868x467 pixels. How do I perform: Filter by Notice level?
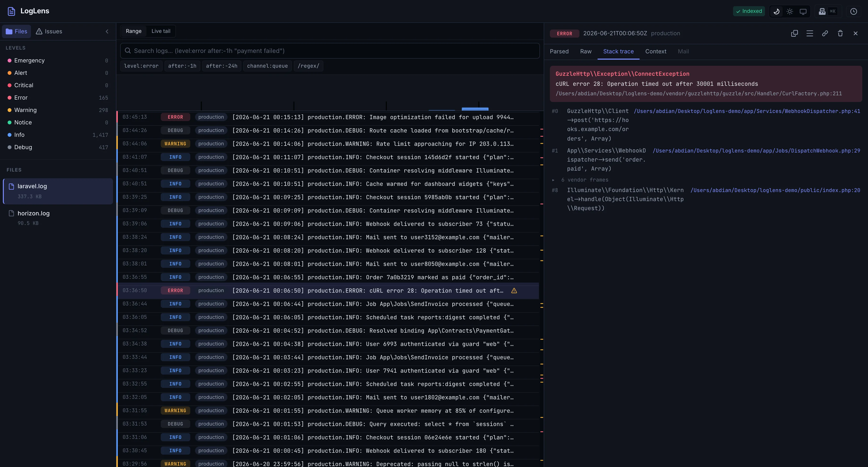pos(58,122)
